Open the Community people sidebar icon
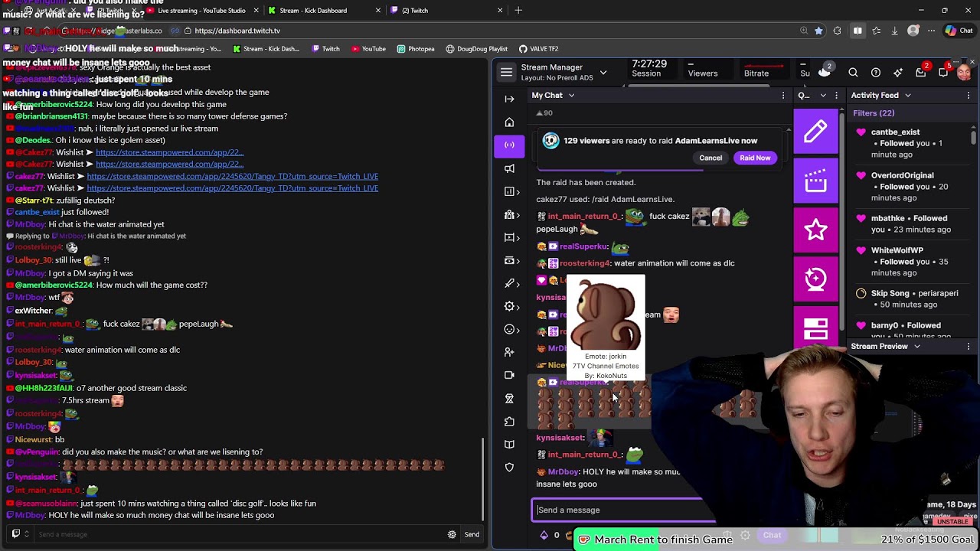 [x=512, y=215]
